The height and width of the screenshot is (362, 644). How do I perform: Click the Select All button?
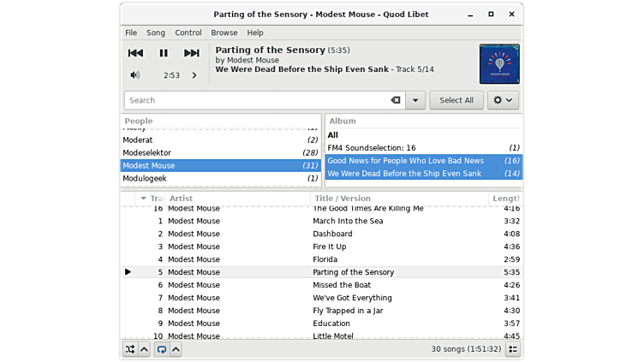click(456, 100)
